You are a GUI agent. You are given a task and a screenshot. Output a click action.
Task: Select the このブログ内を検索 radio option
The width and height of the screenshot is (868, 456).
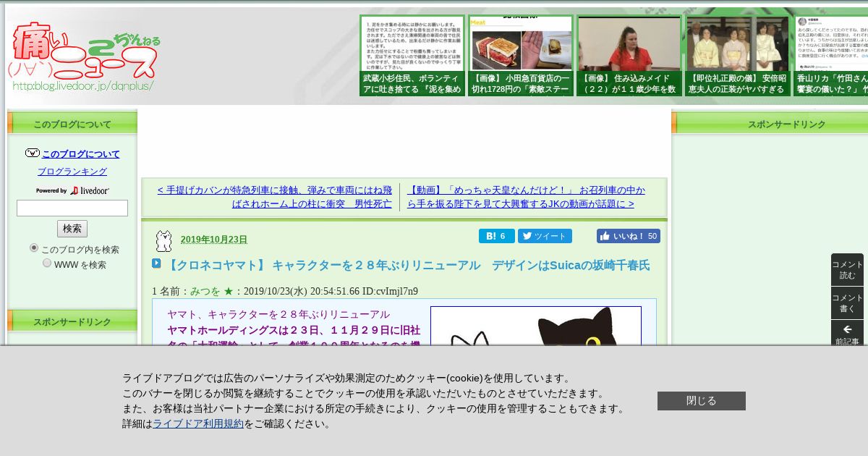coord(33,248)
